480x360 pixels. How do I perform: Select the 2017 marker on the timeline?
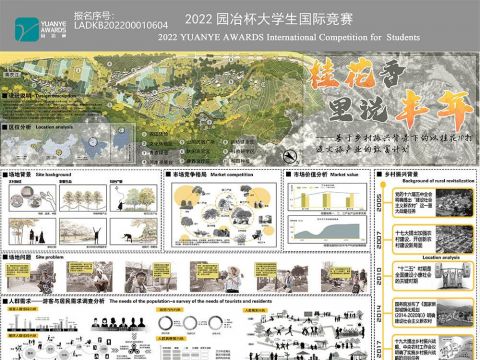379,349
